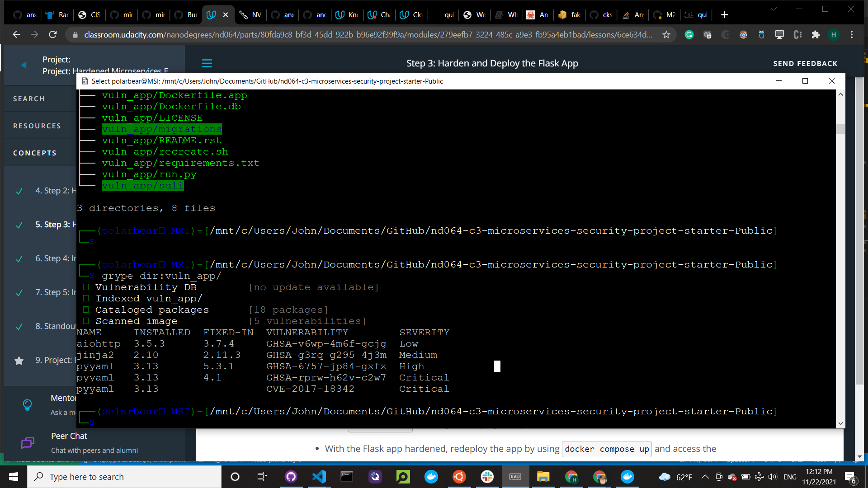Switch to the CIS browser tab
The height and width of the screenshot is (488, 868).
pos(90,15)
